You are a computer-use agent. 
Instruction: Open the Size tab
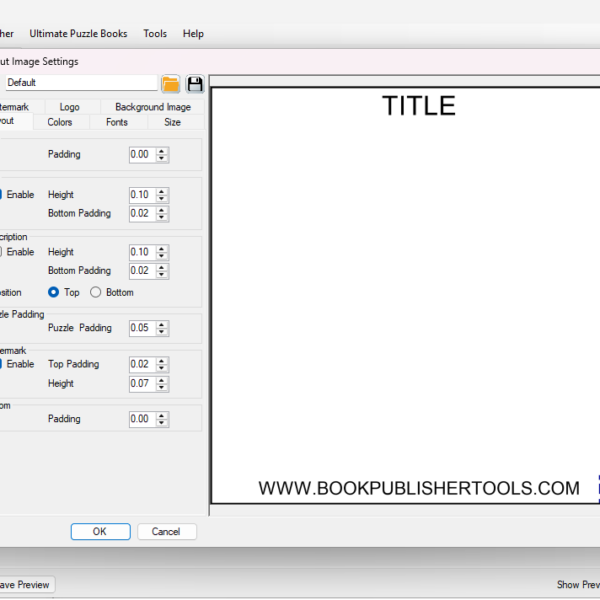tap(173, 122)
